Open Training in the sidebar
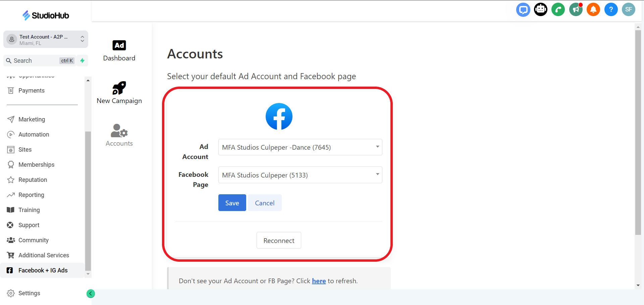Image resolution: width=644 pixels, height=305 pixels. coord(42,210)
